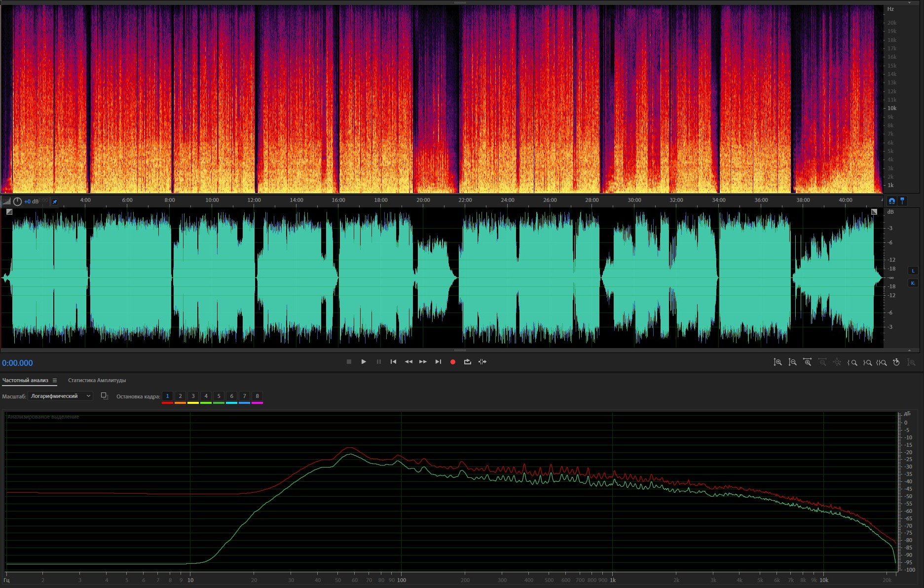Click the 1k label on frequency analysis axis
The height and width of the screenshot is (588, 924).
point(612,580)
